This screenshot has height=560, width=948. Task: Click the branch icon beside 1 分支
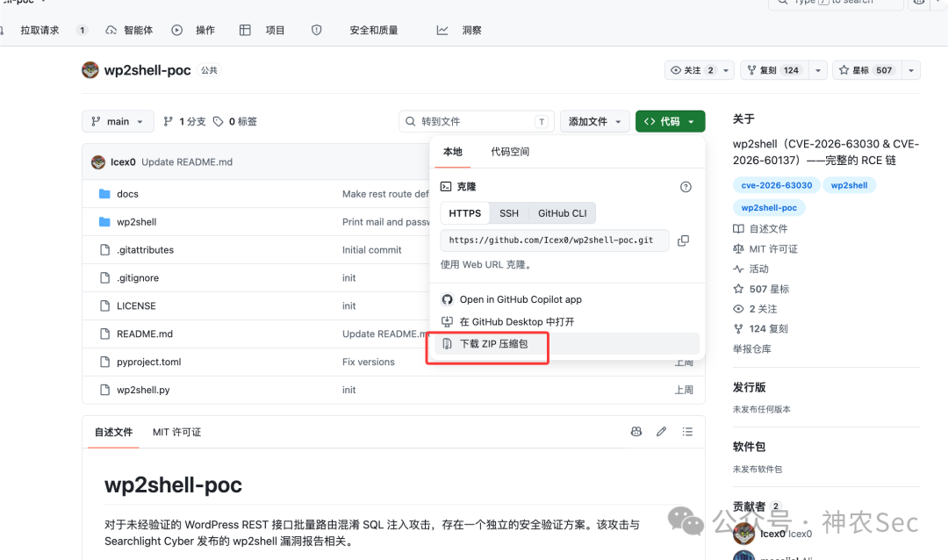[x=168, y=121]
